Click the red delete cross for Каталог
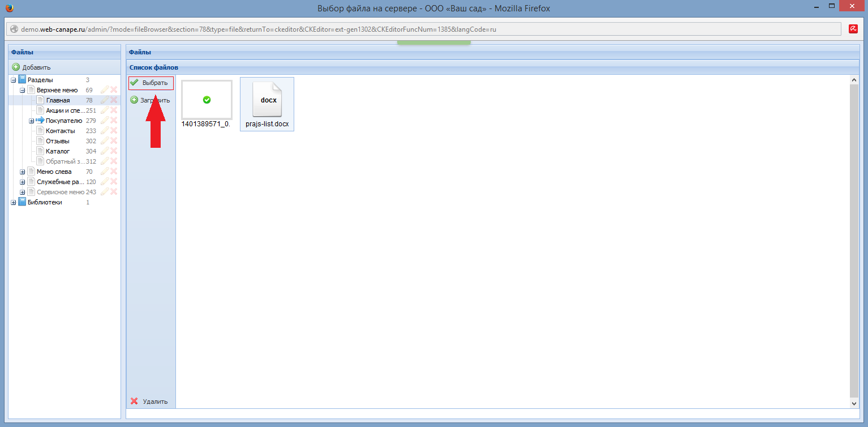Viewport: 868px width, 427px height. (114, 151)
